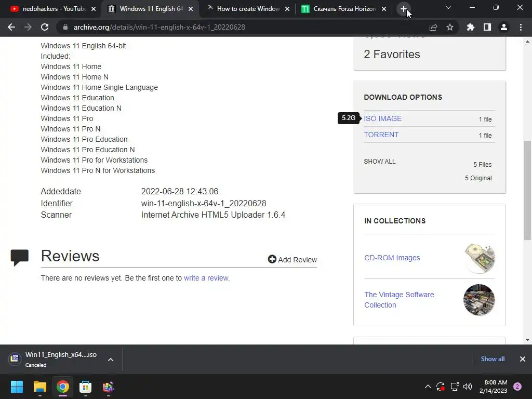This screenshot has width=532, height=399.
Task: Close the nedohackers YouTube tab
Action: point(94,9)
